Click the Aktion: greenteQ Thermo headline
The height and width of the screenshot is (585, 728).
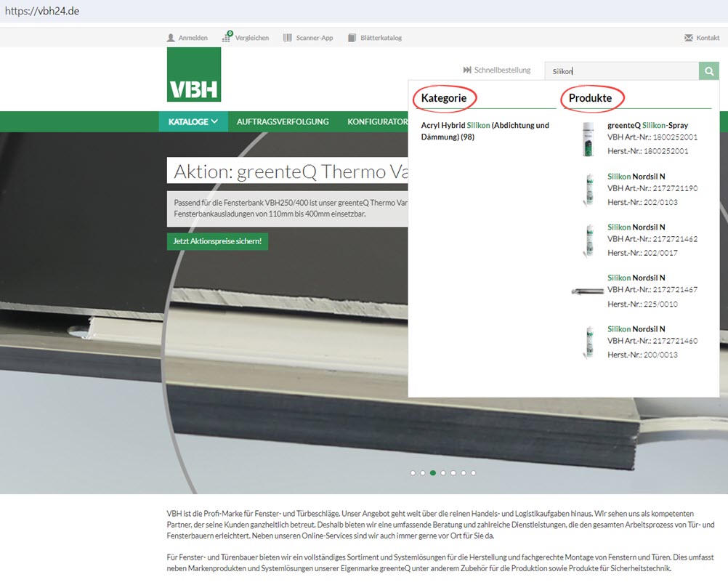click(291, 172)
